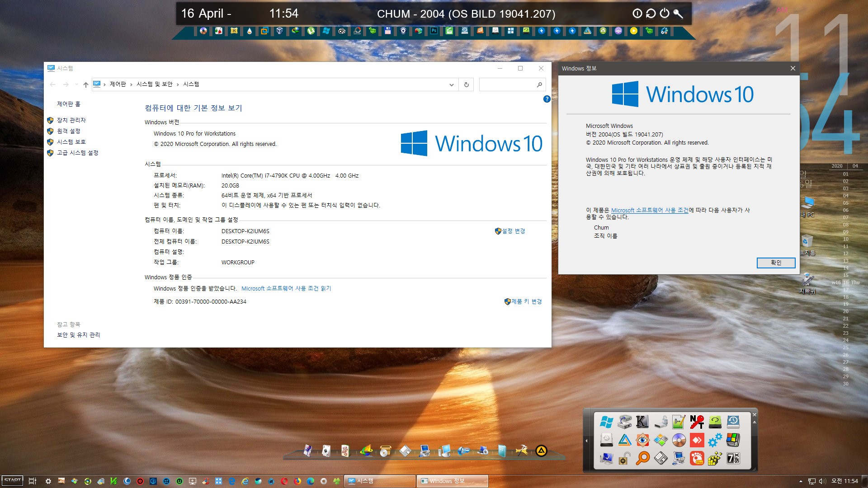The image size is (868, 488).
Task: Click the blue help question mark icon
Action: tap(547, 99)
